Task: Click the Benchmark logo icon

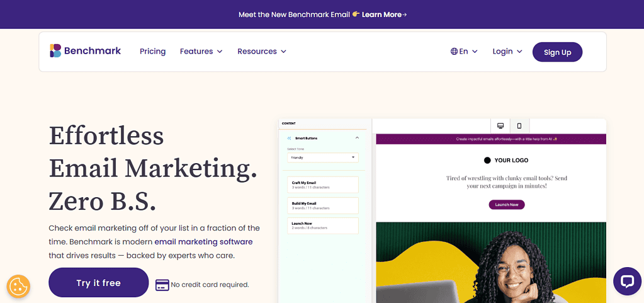Action: point(55,51)
